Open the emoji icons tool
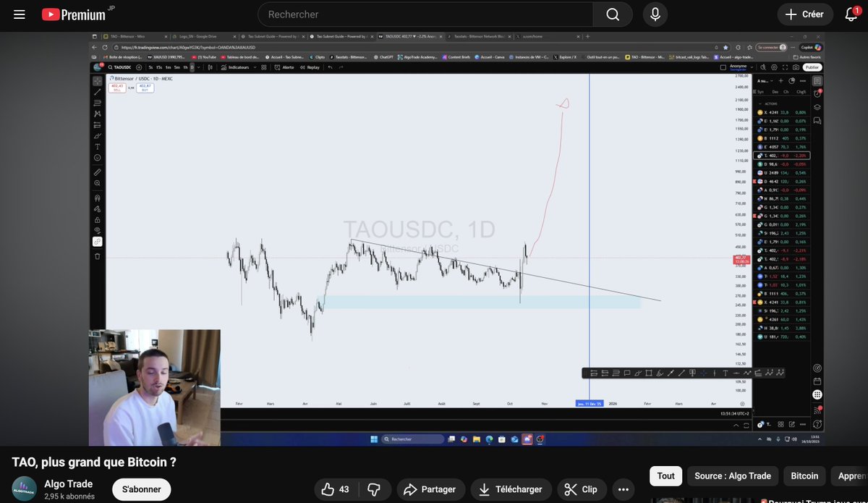The width and height of the screenshot is (868, 503). [x=97, y=157]
